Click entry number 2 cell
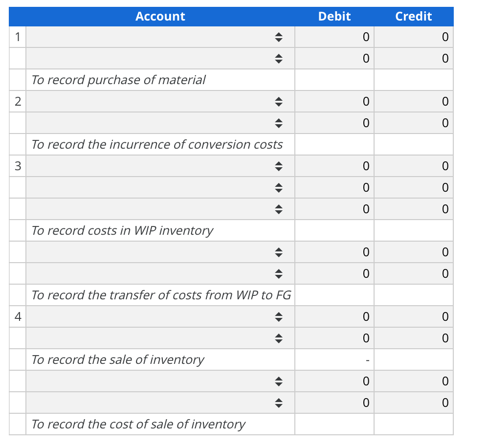The image size is (488, 448). pos(18,102)
